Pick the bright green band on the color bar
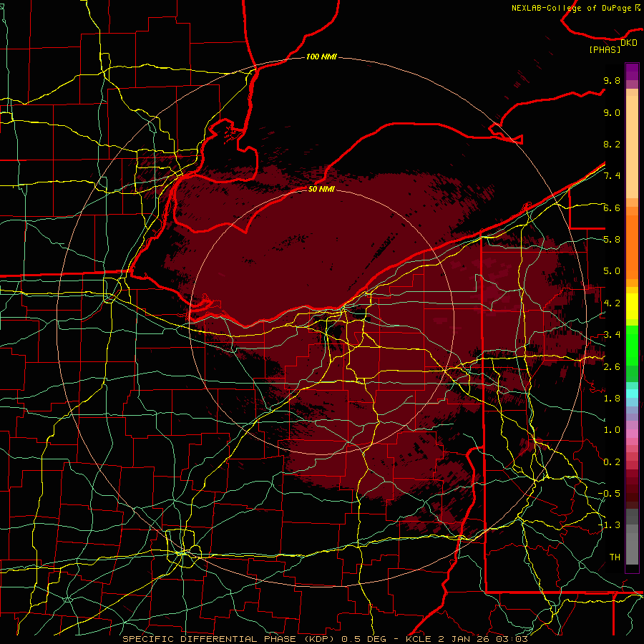The height and width of the screenshot is (644, 644). pyautogui.click(x=632, y=347)
